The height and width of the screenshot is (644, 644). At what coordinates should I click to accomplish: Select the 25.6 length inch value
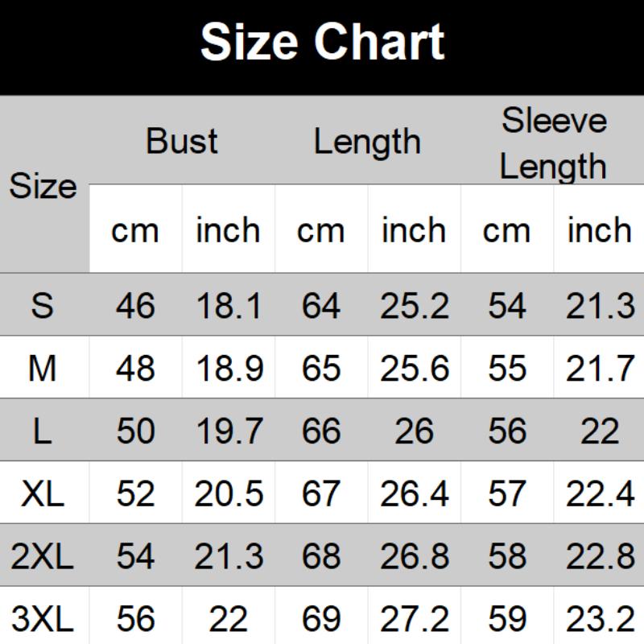click(x=415, y=369)
